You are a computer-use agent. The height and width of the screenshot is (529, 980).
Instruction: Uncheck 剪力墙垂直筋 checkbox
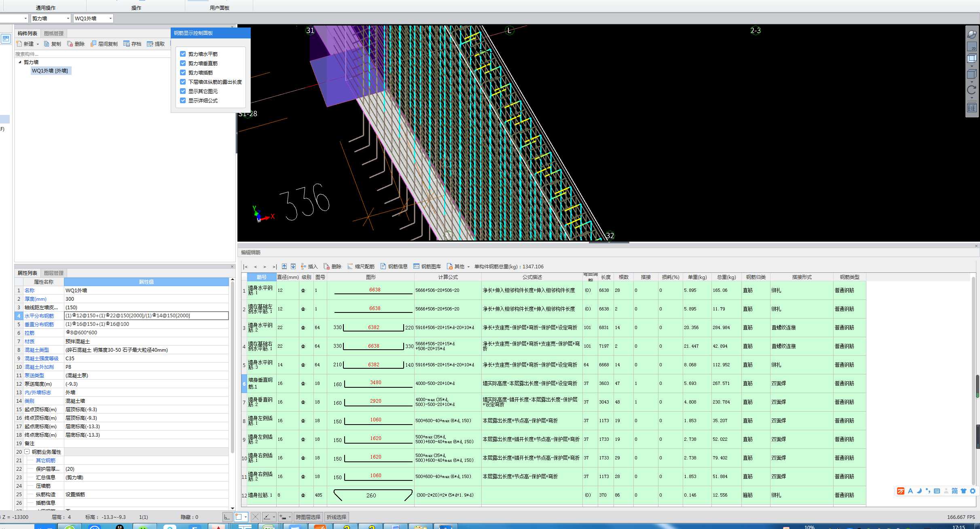pos(183,63)
